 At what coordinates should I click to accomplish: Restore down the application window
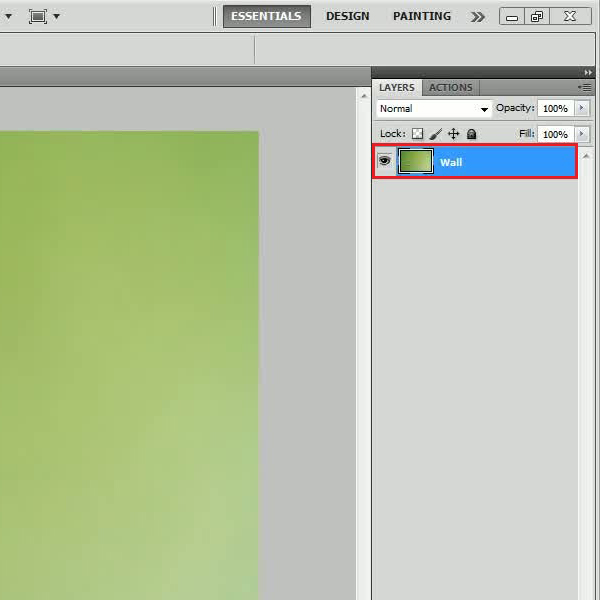point(537,17)
